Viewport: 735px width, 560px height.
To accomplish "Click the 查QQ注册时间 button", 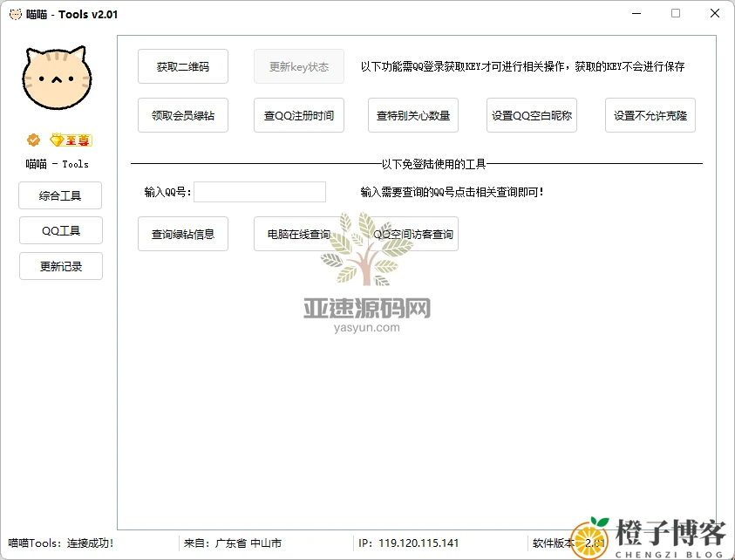I will 299,115.
